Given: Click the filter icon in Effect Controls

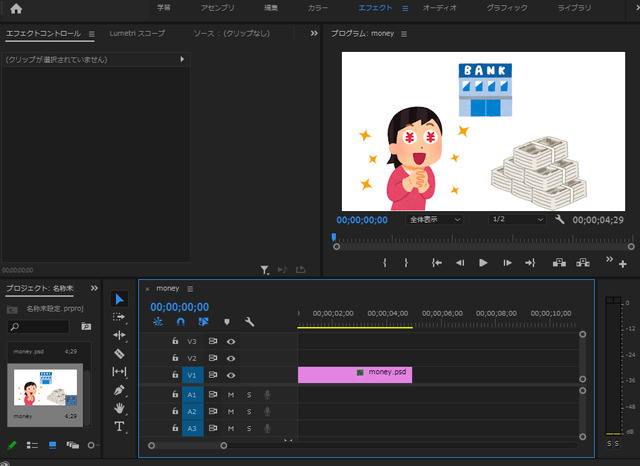Looking at the screenshot, I should (x=264, y=270).
